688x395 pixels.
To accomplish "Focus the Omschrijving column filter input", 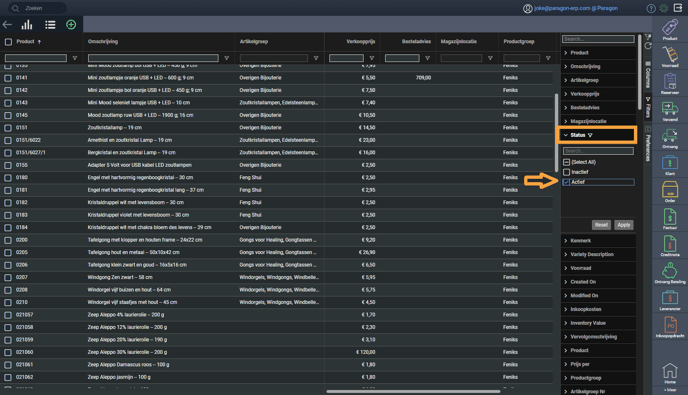I will pyautogui.click(x=153, y=58).
